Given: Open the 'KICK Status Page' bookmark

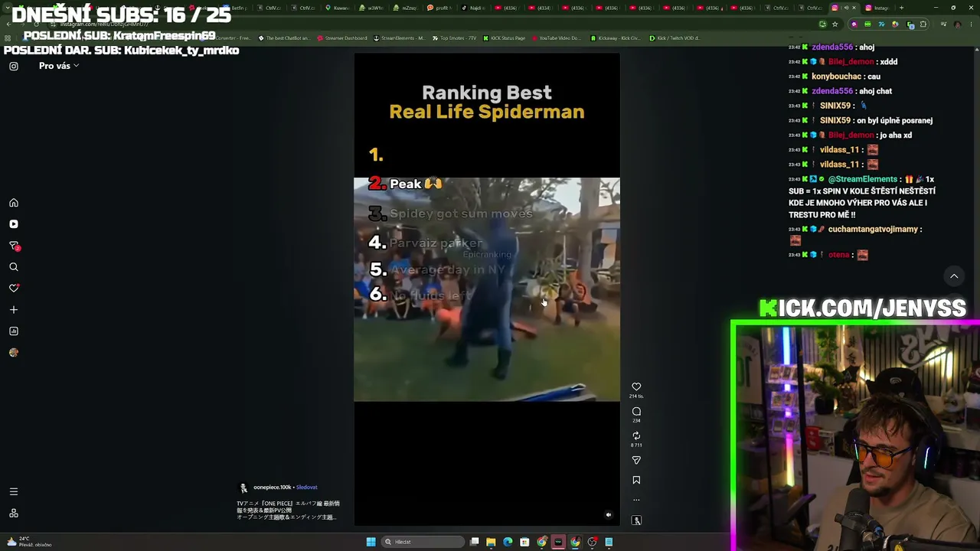Looking at the screenshot, I should [x=504, y=38].
